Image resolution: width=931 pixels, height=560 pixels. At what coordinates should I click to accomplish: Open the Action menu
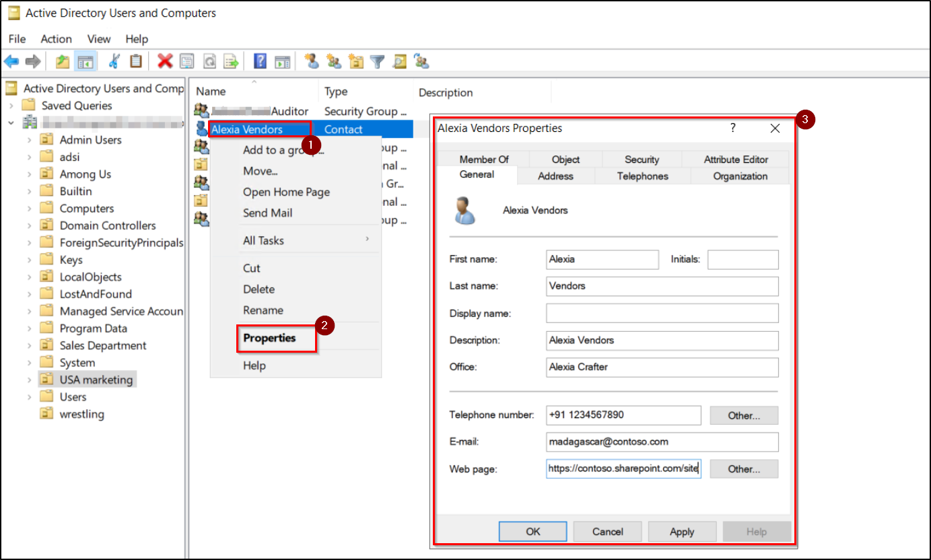pyautogui.click(x=56, y=38)
